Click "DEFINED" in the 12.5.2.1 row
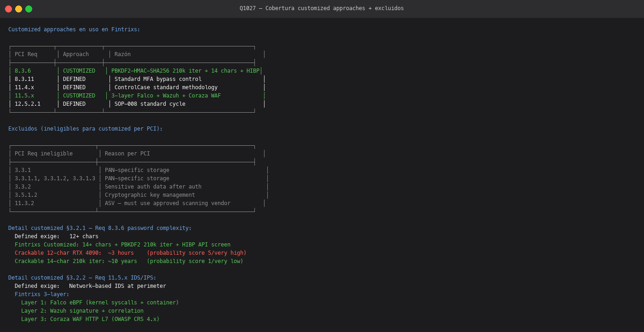The height and width of the screenshot is (332, 644). 74,104
